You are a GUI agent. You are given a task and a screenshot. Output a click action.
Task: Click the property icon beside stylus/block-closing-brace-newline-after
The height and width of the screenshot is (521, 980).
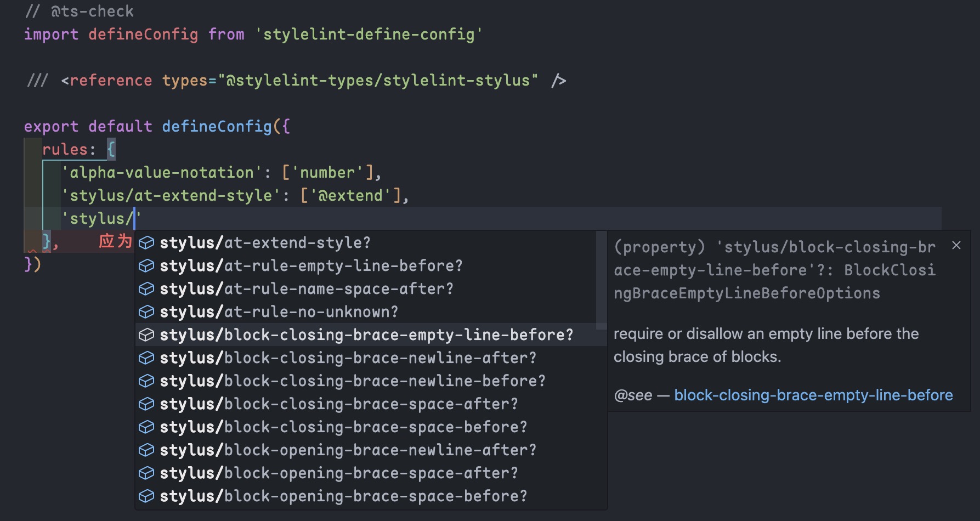146,358
